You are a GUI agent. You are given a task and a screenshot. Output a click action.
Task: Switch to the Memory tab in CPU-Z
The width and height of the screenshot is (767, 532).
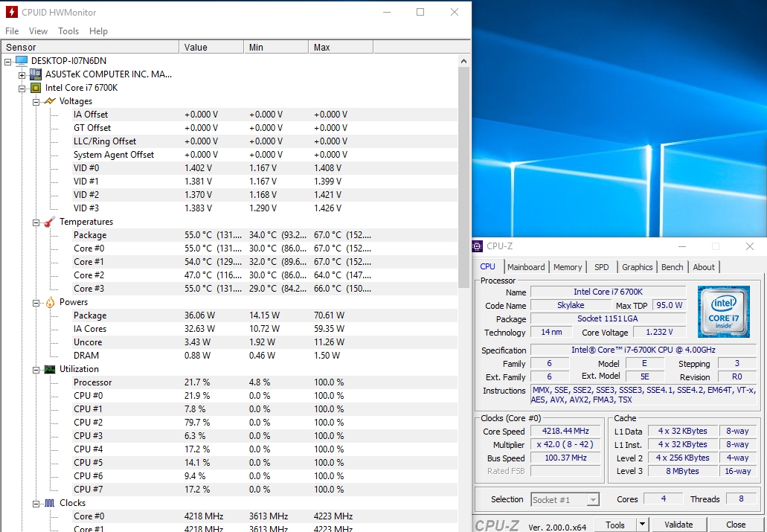pos(568,267)
